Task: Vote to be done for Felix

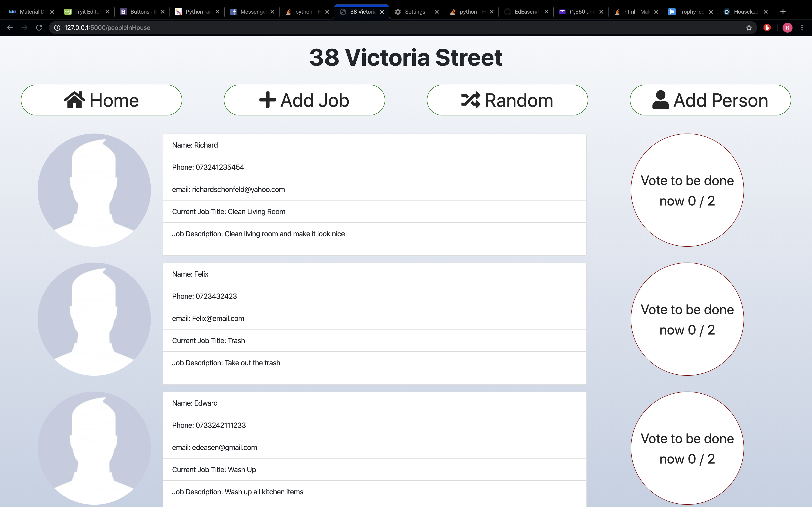Action: click(687, 319)
